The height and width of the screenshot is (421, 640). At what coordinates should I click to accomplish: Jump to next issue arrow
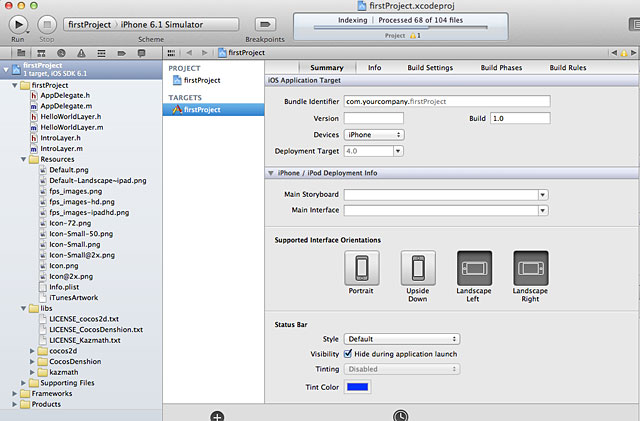(633, 53)
